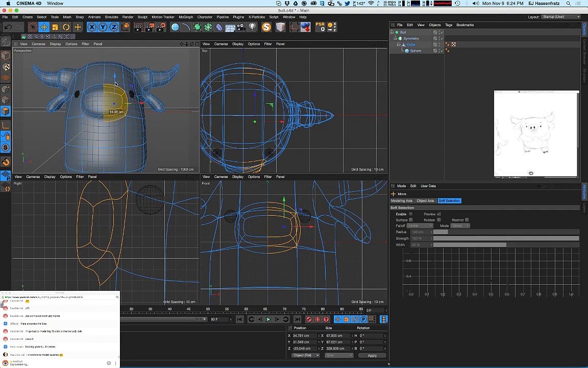
Task: Collapse the Bull object tree node
Action: point(392,32)
